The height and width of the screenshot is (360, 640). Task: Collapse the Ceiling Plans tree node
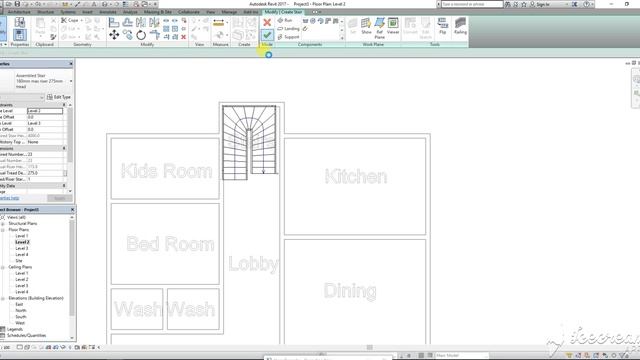(3, 267)
